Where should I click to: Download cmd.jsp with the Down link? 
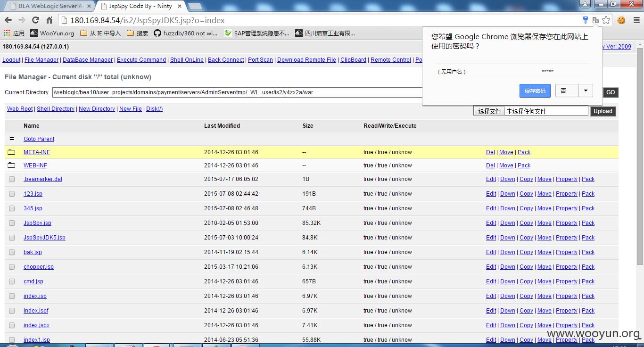click(508, 281)
